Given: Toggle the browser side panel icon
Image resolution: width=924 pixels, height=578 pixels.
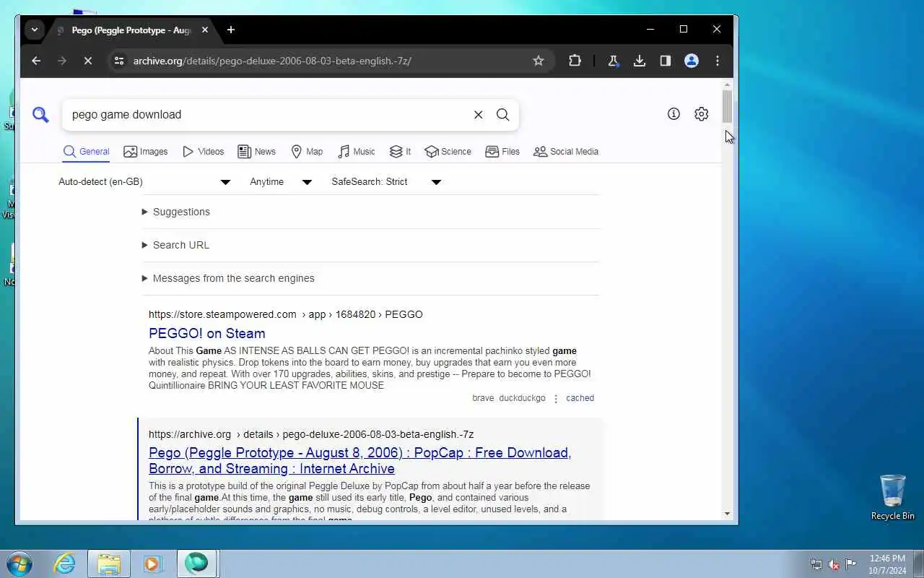Looking at the screenshot, I should click(x=666, y=61).
